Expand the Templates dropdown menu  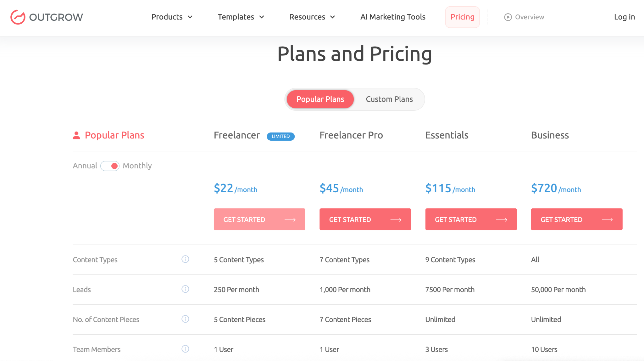pos(241,17)
